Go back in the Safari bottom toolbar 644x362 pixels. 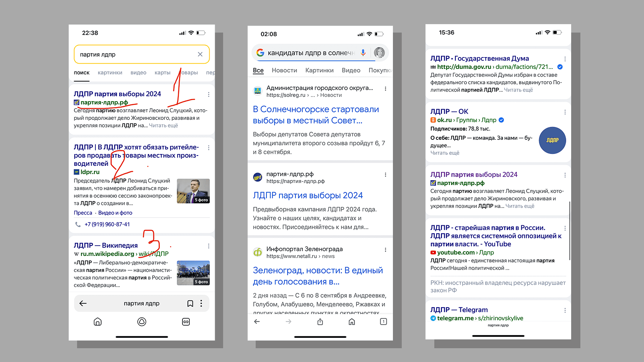[x=257, y=322]
